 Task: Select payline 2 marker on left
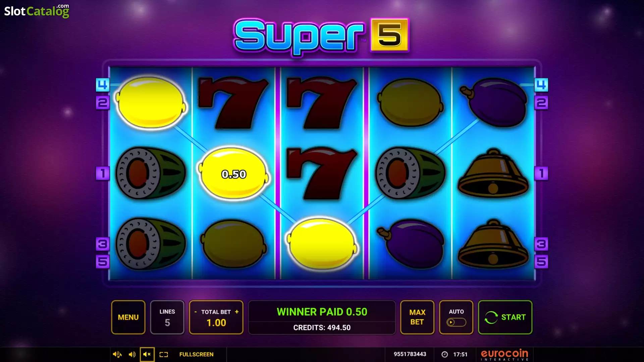pos(103,103)
